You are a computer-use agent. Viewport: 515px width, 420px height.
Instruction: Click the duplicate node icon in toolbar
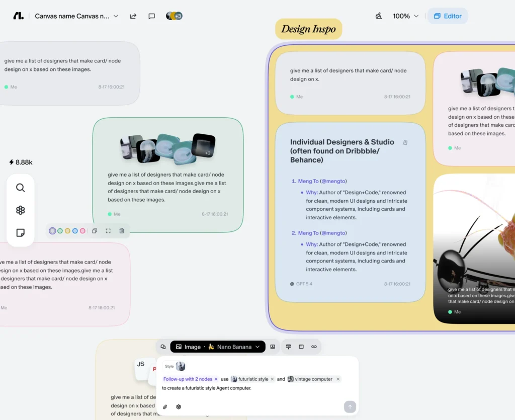(95, 231)
